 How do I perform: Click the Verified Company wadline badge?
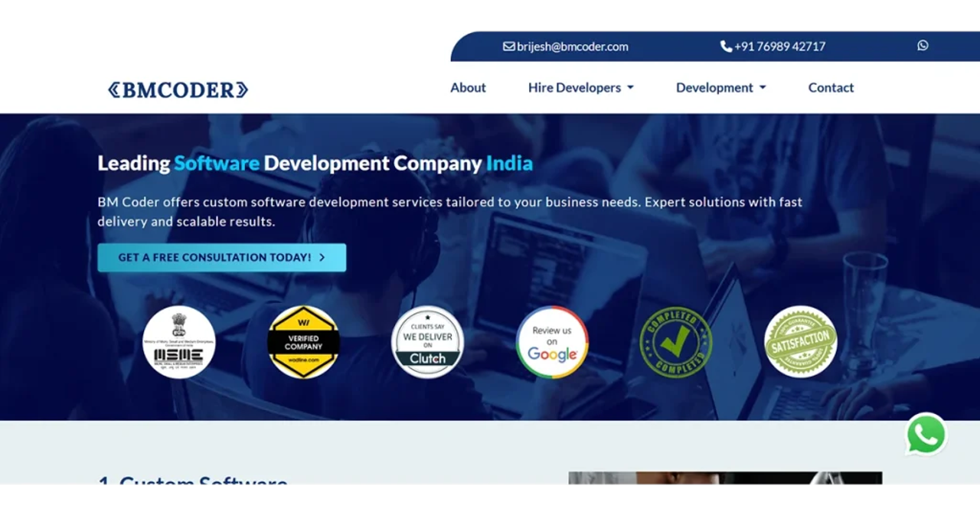(303, 342)
